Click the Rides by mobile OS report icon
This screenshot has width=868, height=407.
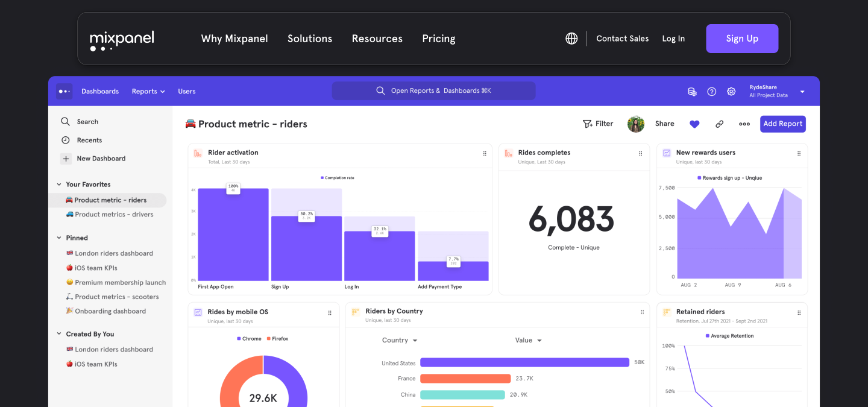click(x=198, y=312)
